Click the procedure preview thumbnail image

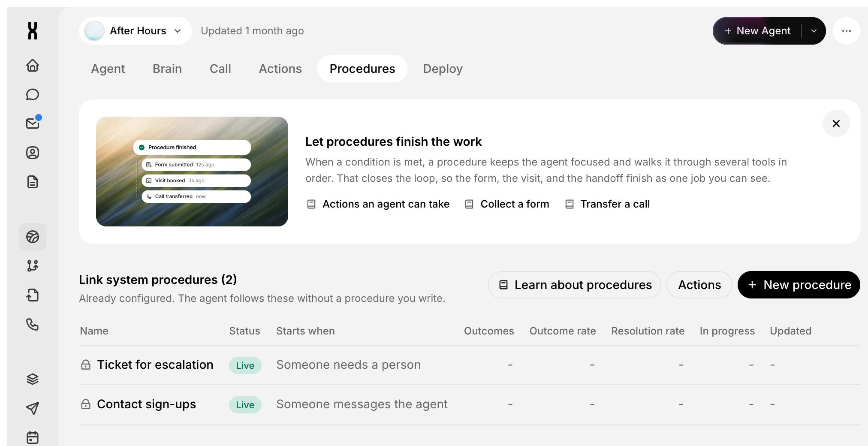192,172
